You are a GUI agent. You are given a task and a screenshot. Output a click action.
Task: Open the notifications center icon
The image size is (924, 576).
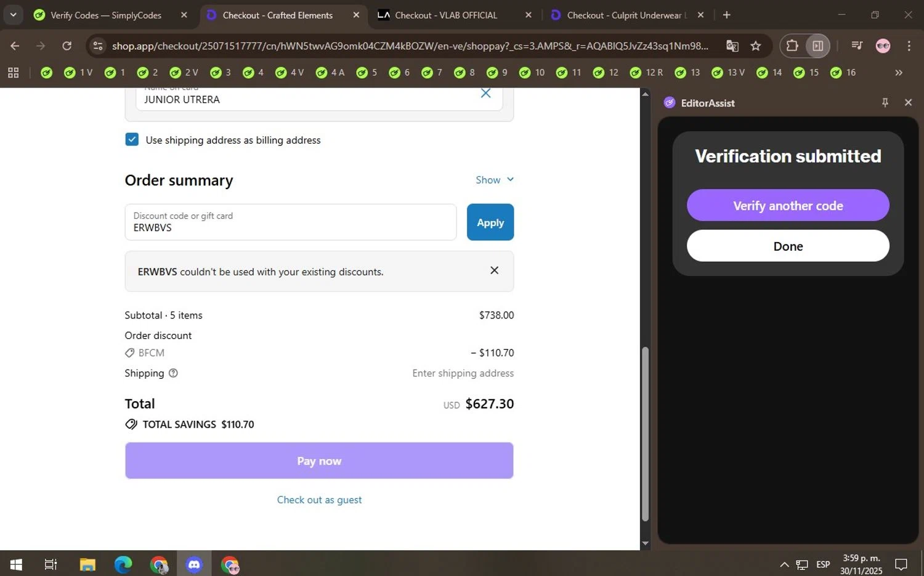pyautogui.click(x=901, y=564)
